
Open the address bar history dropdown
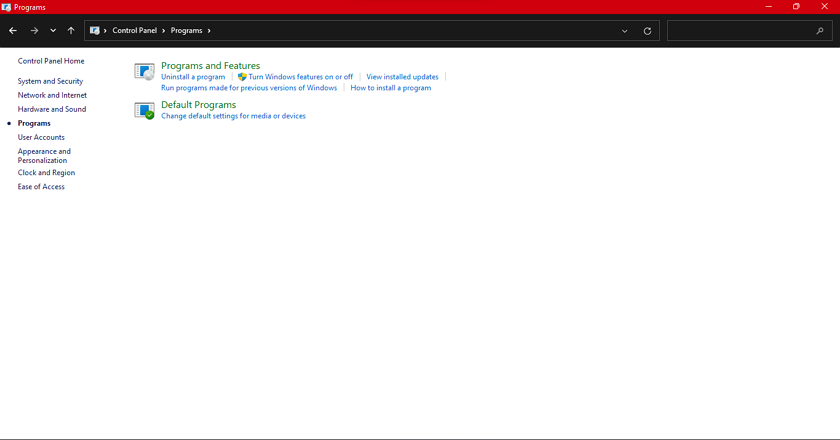[x=625, y=31]
